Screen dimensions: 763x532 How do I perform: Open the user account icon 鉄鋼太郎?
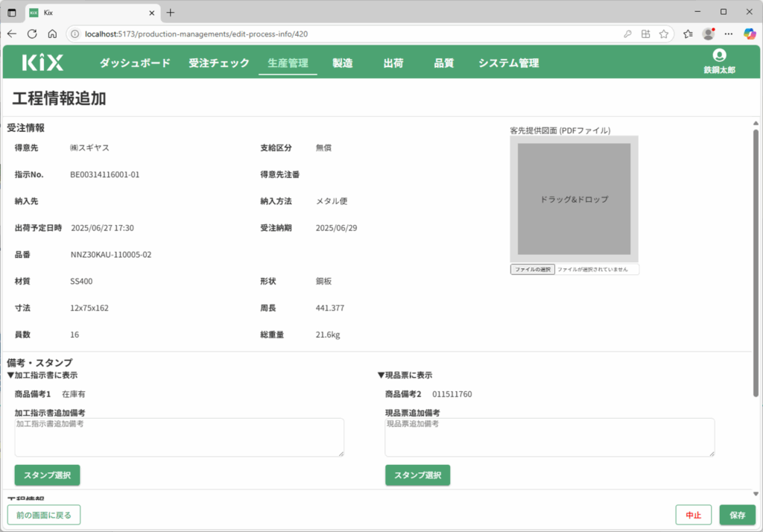719,62
